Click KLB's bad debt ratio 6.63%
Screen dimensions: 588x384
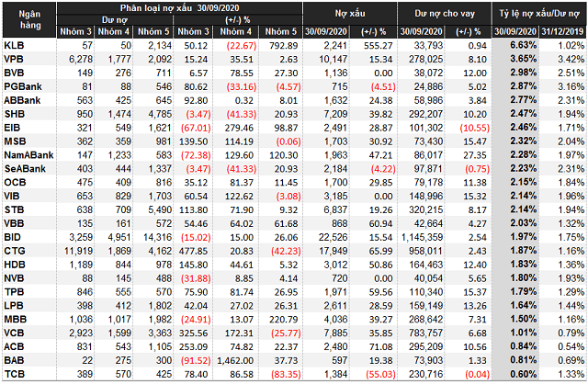[x=523, y=45]
